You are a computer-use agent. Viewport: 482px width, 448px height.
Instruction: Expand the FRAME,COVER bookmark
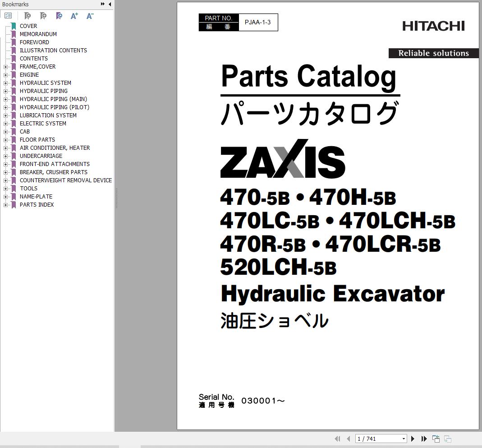pos(5,67)
